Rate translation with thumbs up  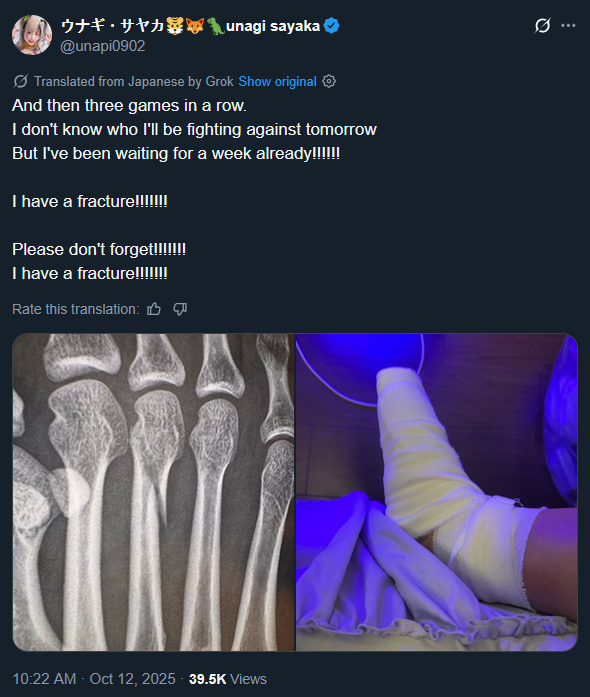pyautogui.click(x=154, y=309)
